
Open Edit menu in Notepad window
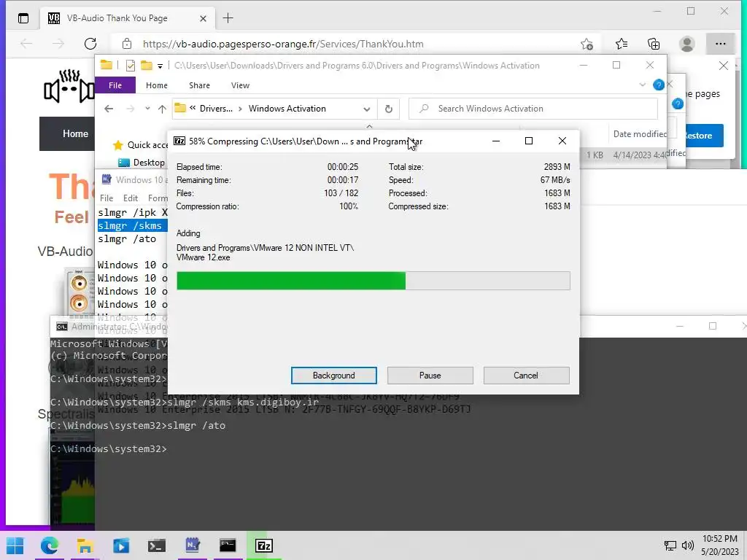[130, 198]
